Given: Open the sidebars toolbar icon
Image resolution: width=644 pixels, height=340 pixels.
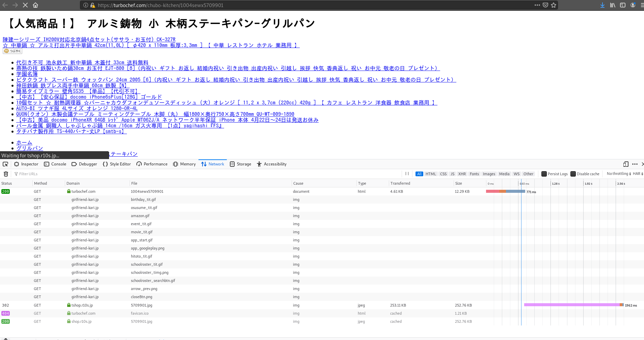Looking at the screenshot, I should (x=622, y=5).
